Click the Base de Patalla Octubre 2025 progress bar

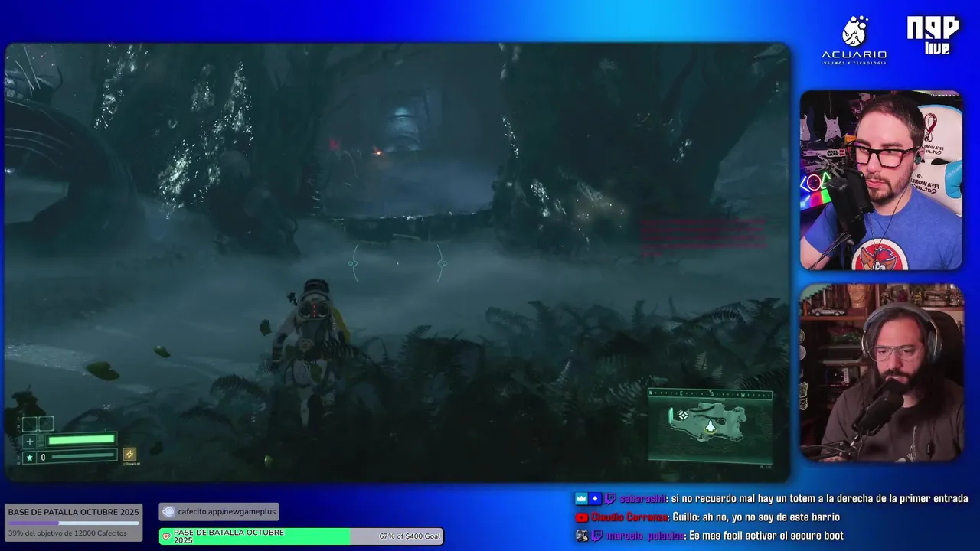click(x=73, y=523)
